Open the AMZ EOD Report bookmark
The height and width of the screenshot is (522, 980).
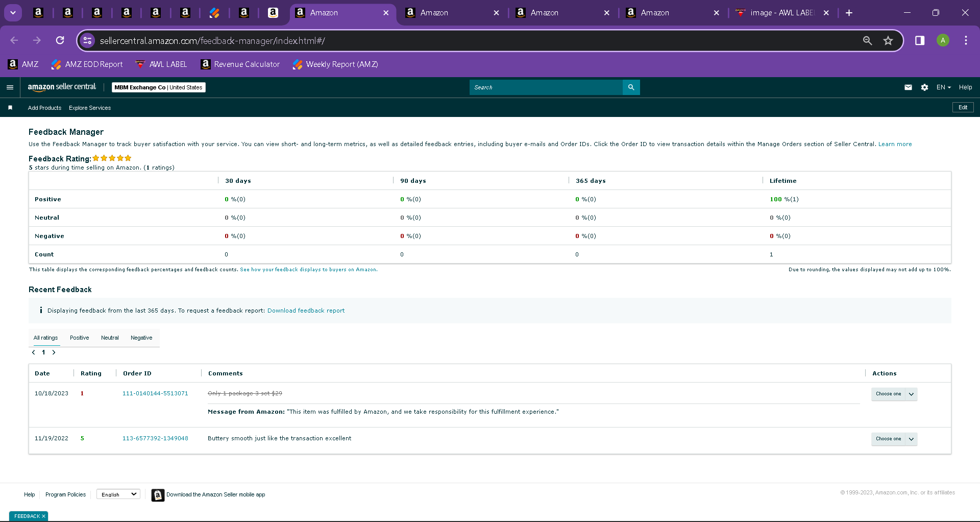click(x=87, y=64)
